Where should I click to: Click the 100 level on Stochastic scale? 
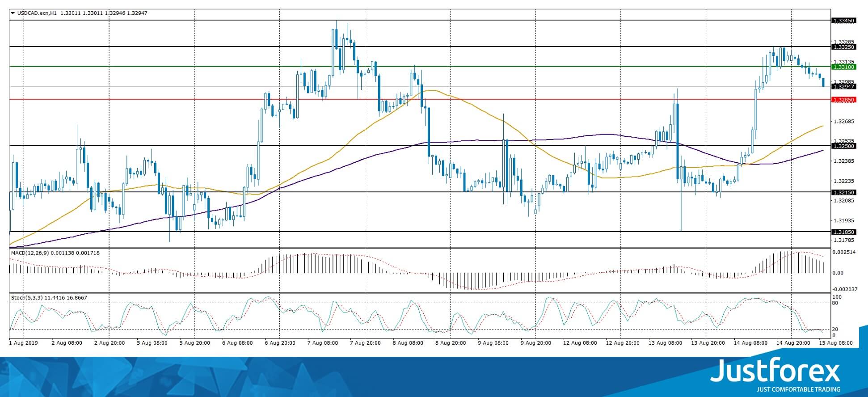[x=838, y=297]
